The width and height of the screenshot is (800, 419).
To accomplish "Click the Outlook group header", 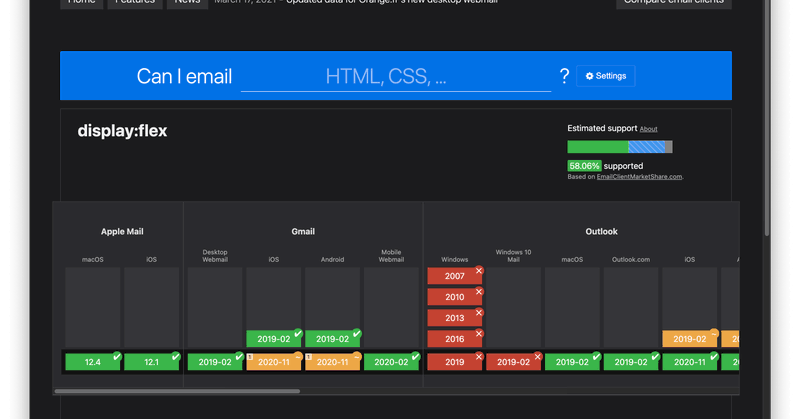I will point(601,232).
